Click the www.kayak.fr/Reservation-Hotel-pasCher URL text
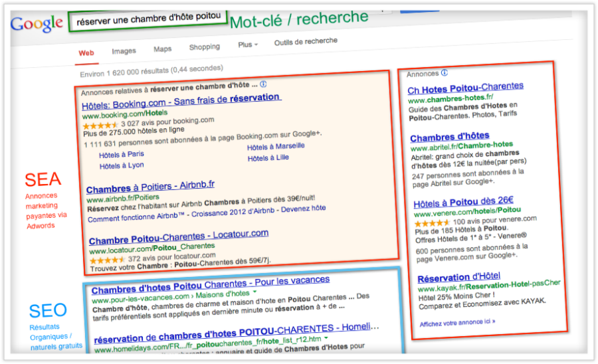598x364 pixels. coord(489,286)
